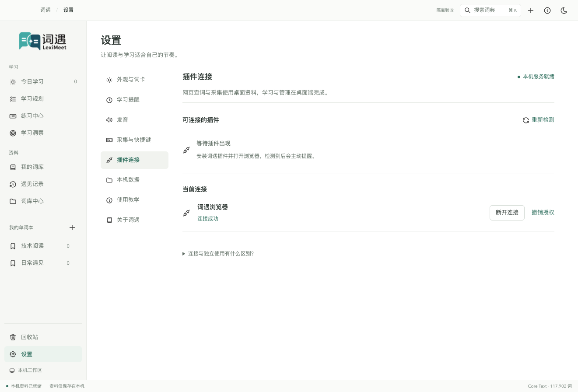Click the LexiMeet 词遇 logo
Image resolution: width=578 pixels, height=392 pixels.
[x=43, y=41]
